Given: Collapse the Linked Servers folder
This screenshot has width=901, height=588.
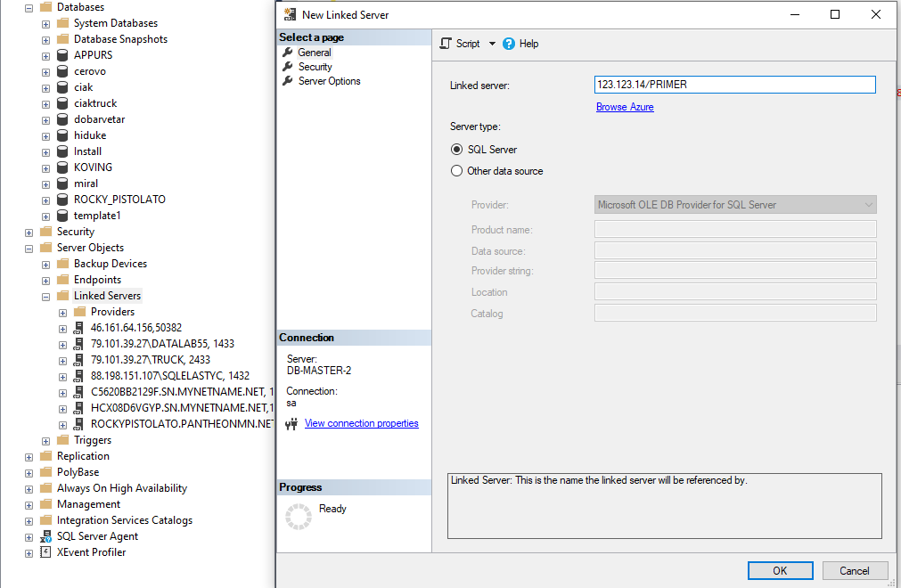Looking at the screenshot, I should pyautogui.click(x=46, y=298).
